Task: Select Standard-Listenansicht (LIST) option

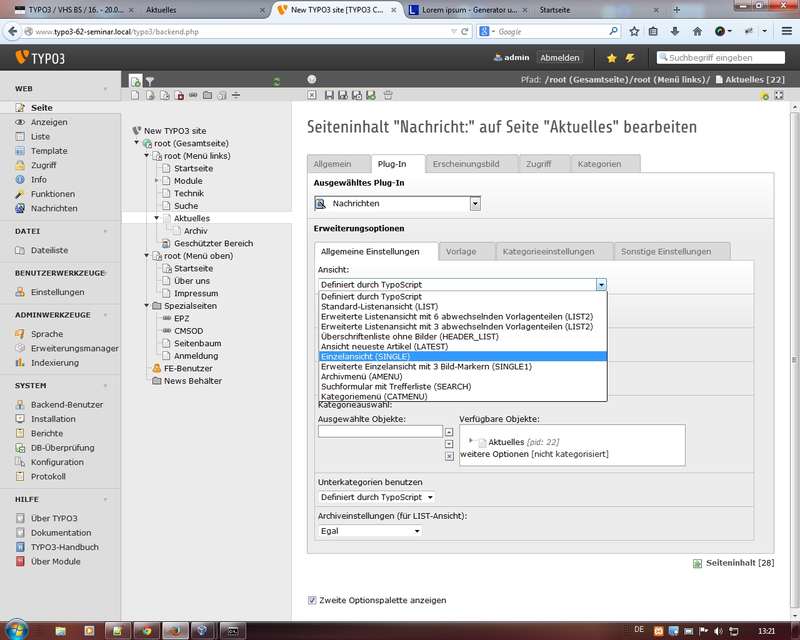Action: point(463,306)
